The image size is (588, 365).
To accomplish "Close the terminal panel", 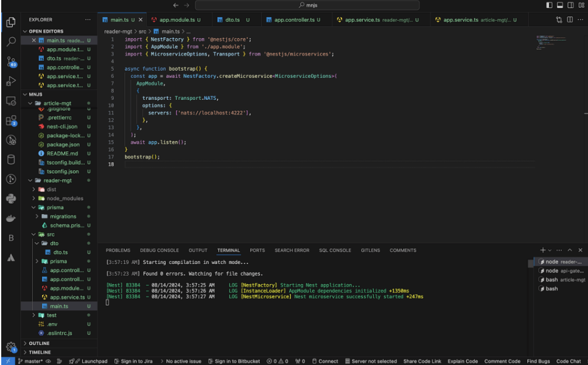I will pyautogui.click(x=580, y=250).
